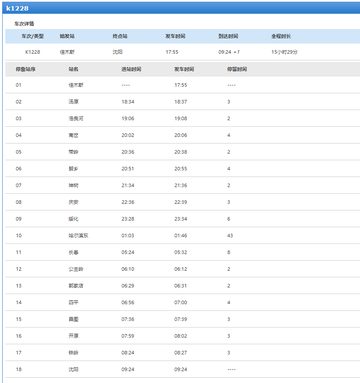The width and height of the screenshot is (360, 383).
Task: Click arrival time 22:36 in row 08
Action: (x=128, y=202)
